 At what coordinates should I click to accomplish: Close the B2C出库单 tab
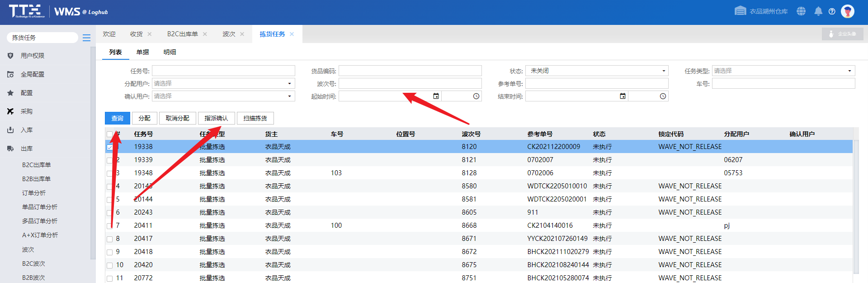(205, 34)
